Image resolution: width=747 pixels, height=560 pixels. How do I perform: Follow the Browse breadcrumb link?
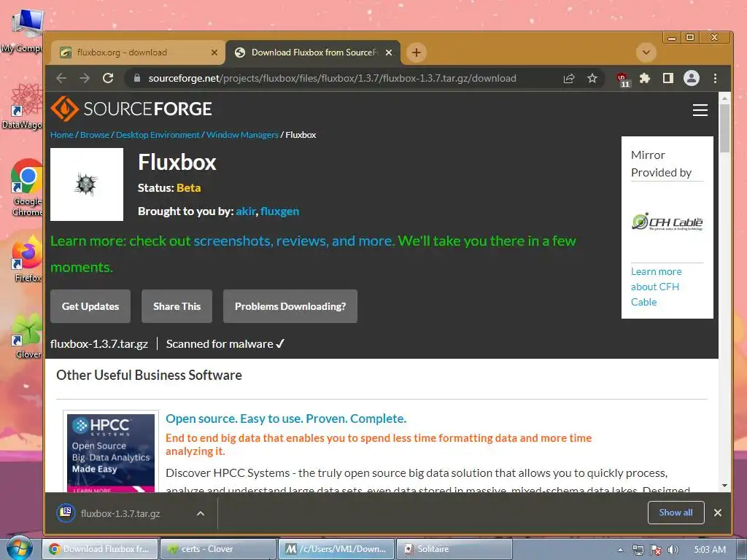95,135
